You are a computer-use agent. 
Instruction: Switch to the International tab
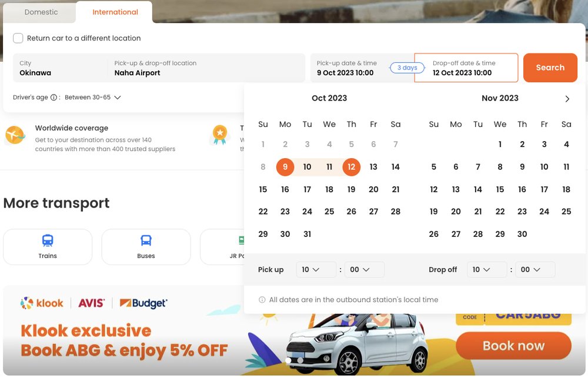[114, 12]
